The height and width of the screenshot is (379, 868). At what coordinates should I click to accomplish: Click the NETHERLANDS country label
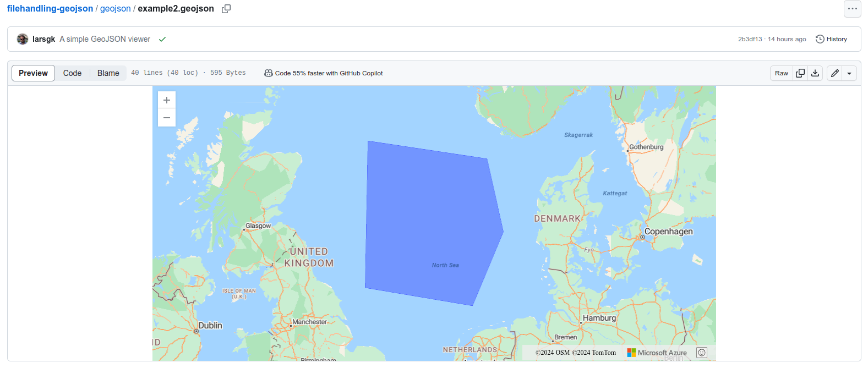point(470,350)
